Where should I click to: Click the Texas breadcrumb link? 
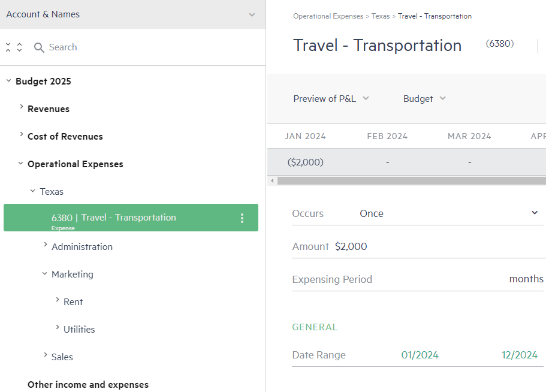click(x=380, y=16)
